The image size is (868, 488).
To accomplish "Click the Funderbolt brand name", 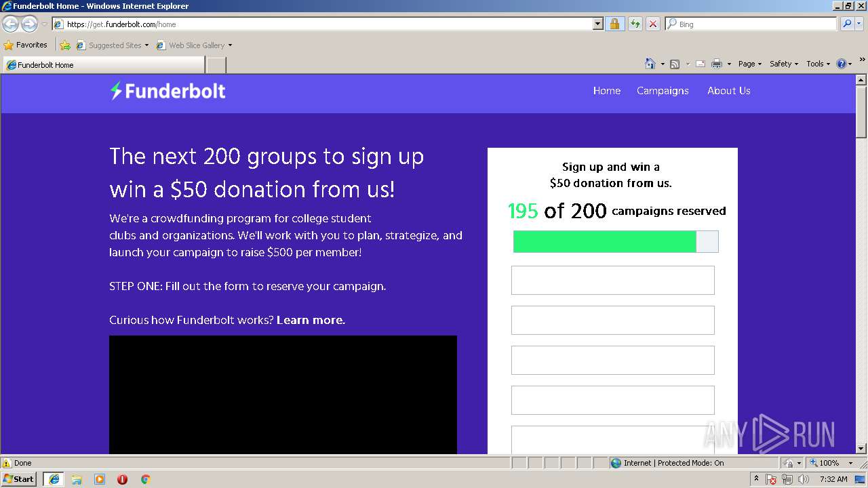I will (175, 91).
